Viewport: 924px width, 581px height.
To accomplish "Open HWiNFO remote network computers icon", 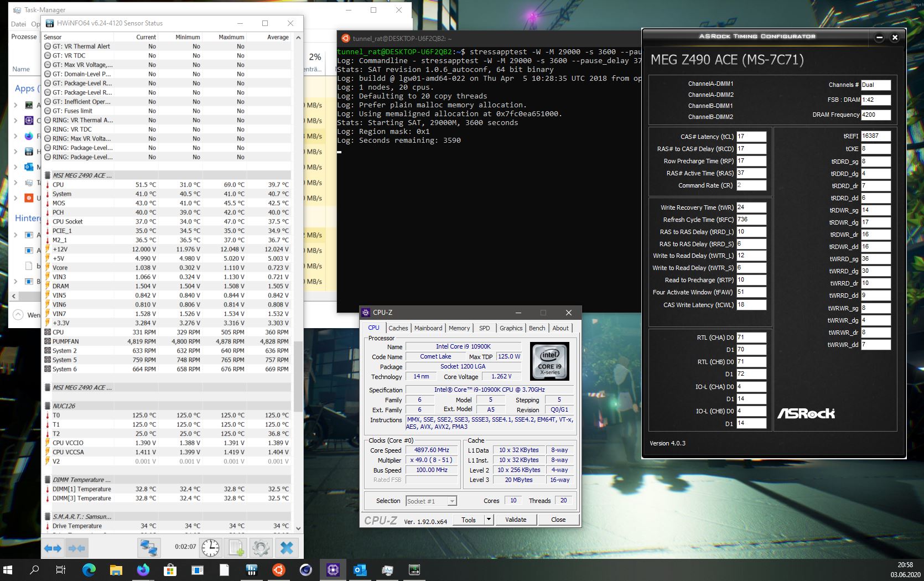I will [x=148, y=548].
